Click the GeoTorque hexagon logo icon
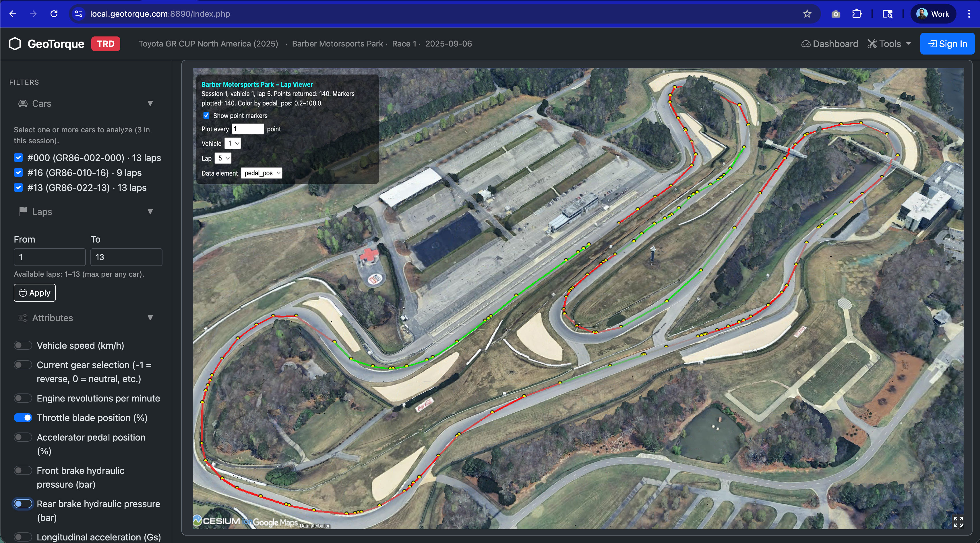This screenshot has width=980, height=543. click(15, 44)
